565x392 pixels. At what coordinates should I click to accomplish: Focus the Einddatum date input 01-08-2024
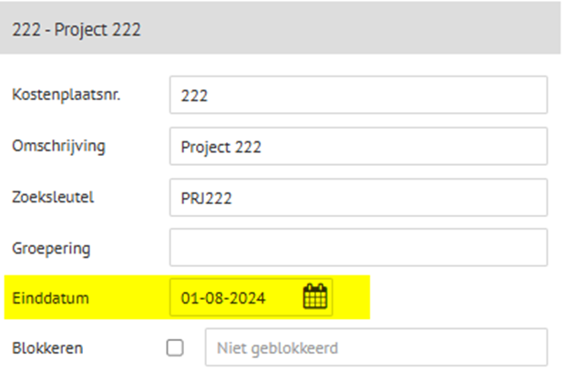pyautogui.click(x=236, y=297)
